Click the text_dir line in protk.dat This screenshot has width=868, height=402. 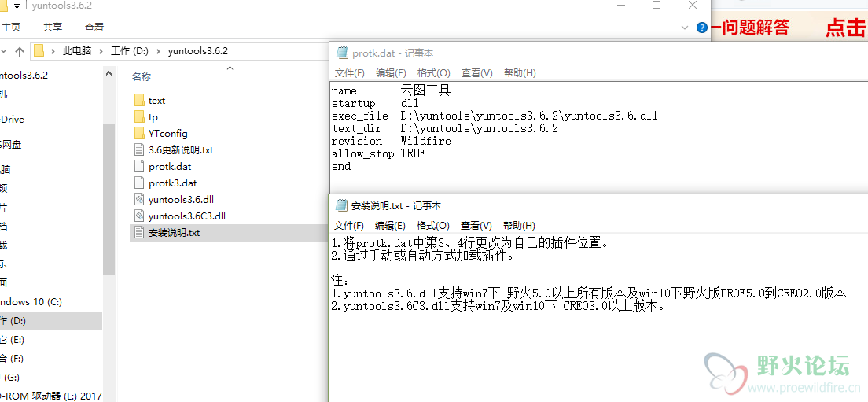point(444,128)
